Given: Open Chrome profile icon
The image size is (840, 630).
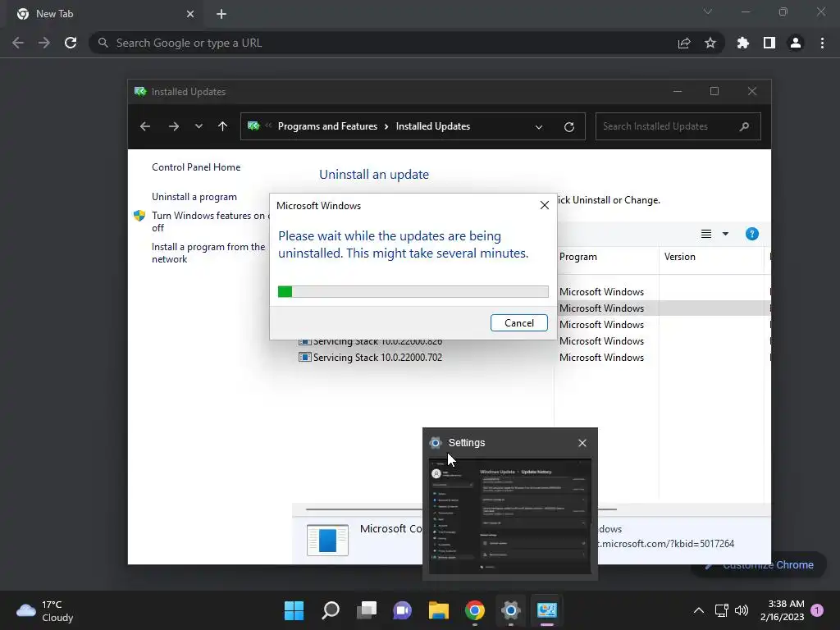Looking at the screenshot, I should pyautogui.click(x=796, y=43).
